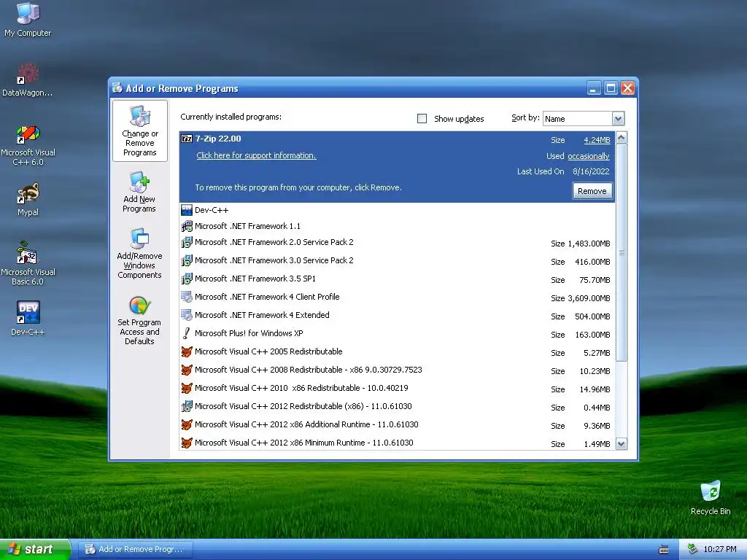
Task: Select Visual C++ 2008 Redistributable - x86 9.0.30729.7523
Action: [x=398, y=370]
